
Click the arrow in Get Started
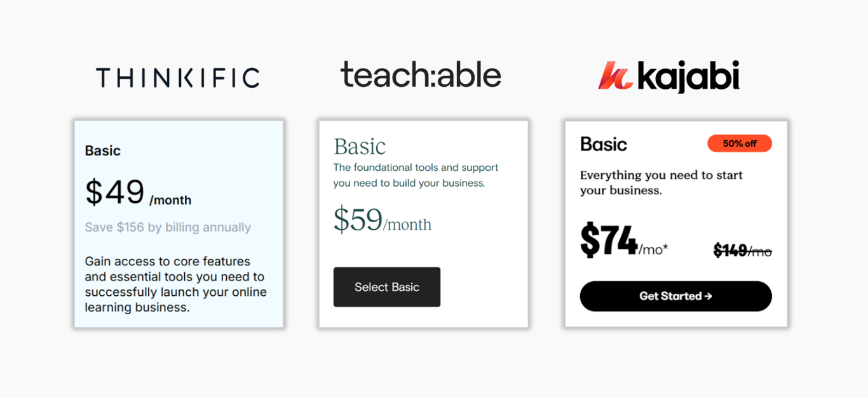pyautogui.click(x=708, y=296)
